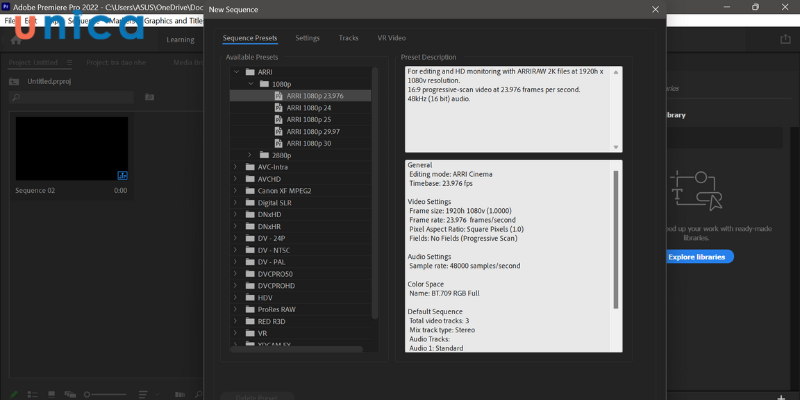800x400 pixels.
Task: Click the Canon XF MPEG2 folder icon
Action: [249, 190]
